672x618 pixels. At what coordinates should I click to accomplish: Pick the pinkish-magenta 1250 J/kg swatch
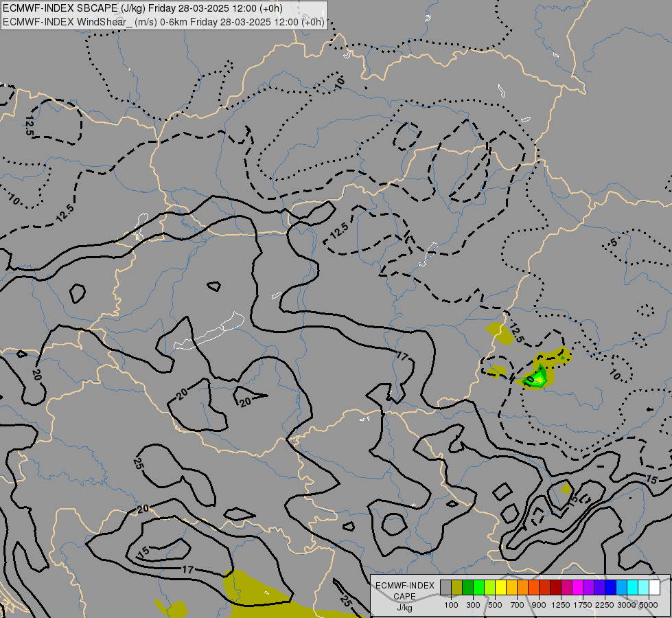(566, 588)
